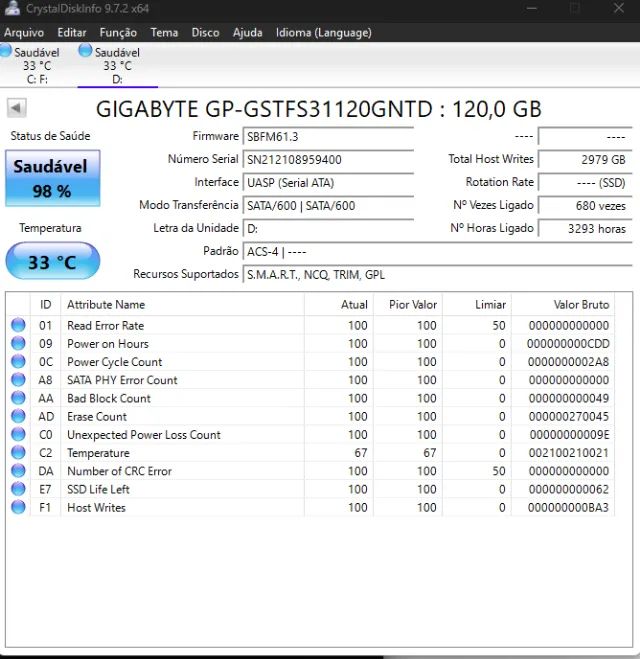
Task: Click the Saudável 98 % health status button
Action: pos(53,178)
